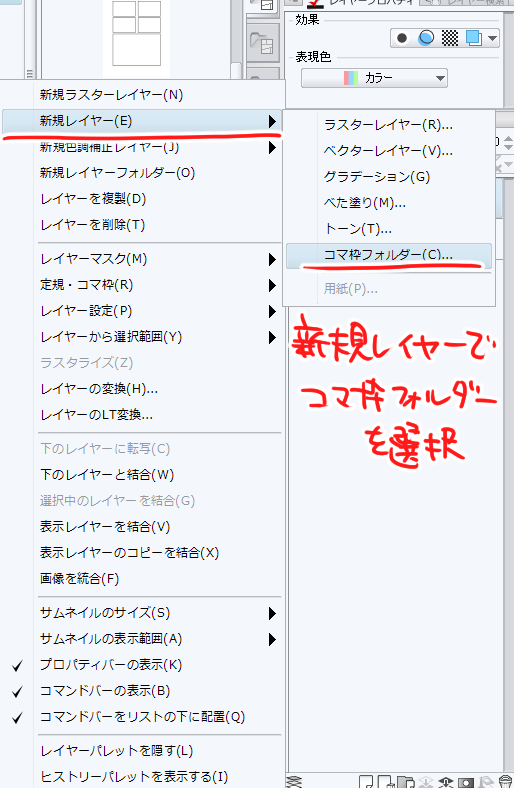The height and width of the screenshot is (788, 514).
Task: Choose レイヤーのLT変換...
Action: tap(144, 415)
